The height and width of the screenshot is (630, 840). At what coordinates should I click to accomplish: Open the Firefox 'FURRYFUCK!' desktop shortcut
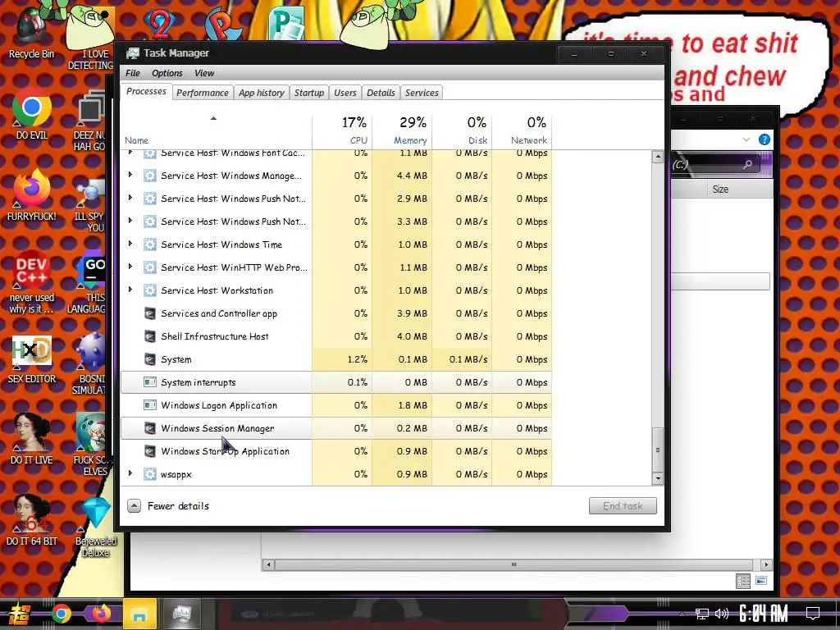(x=32, y=195)
